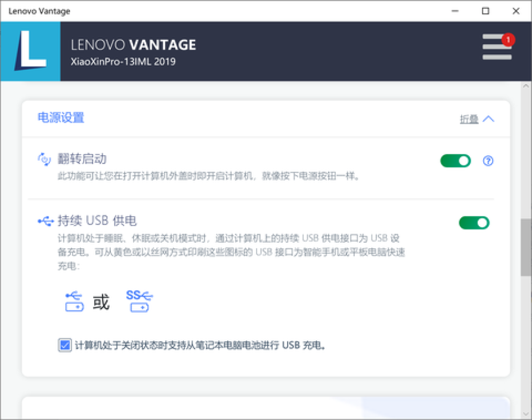This screenshot has width=532, height=420.
Task: Click the USB charging port icon
Action: 74,301
